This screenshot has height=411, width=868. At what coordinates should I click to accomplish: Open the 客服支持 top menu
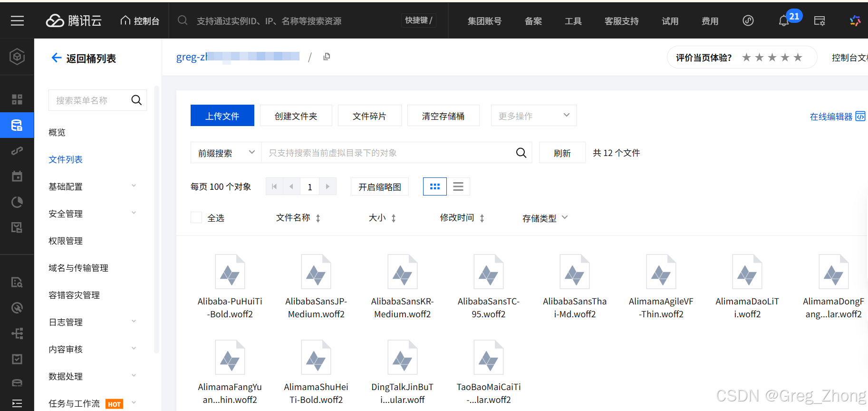622,21
